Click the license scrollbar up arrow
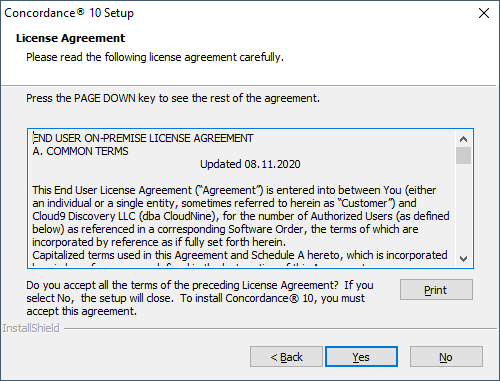 pyautogui.click(x=463, y=139)
